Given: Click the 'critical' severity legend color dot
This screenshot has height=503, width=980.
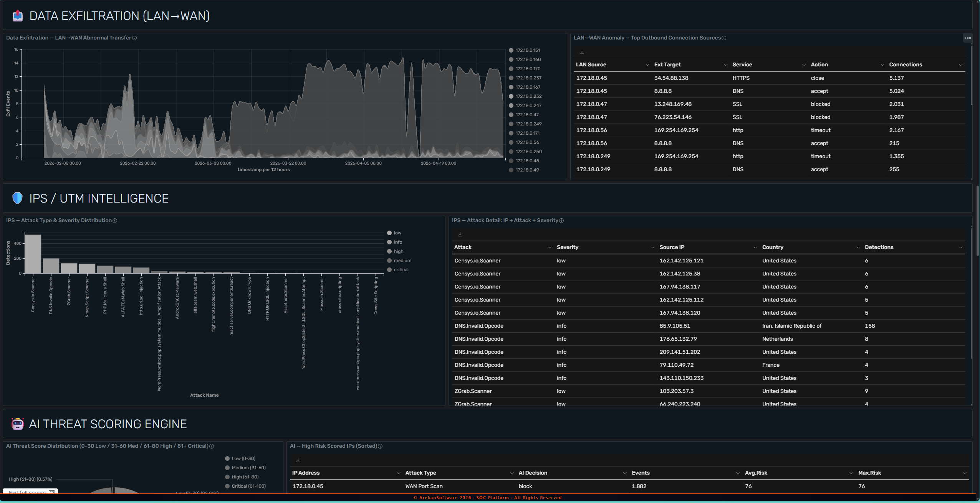Looking at the screenshot, I should coord(389,270).
